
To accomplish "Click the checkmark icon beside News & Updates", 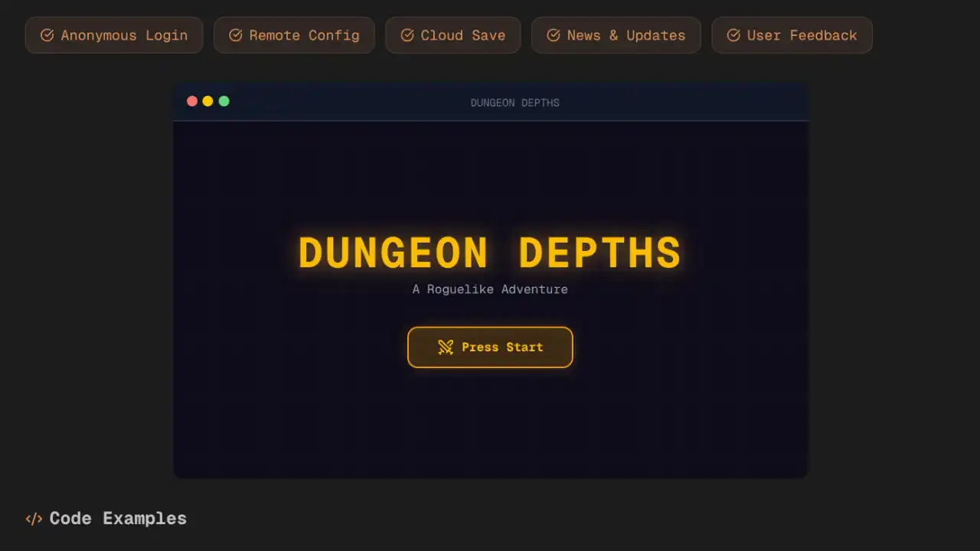I will pyautogui.click(x=554, y=35).
